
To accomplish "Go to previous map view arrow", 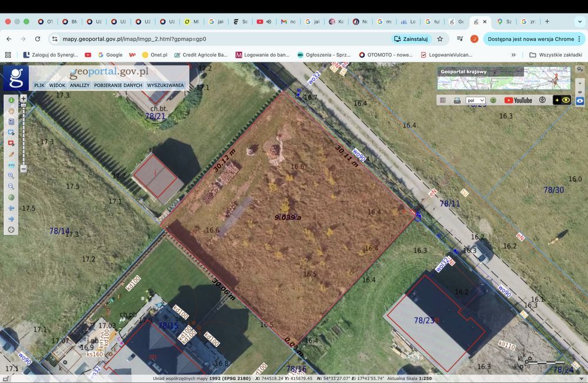I will (11, 208).
